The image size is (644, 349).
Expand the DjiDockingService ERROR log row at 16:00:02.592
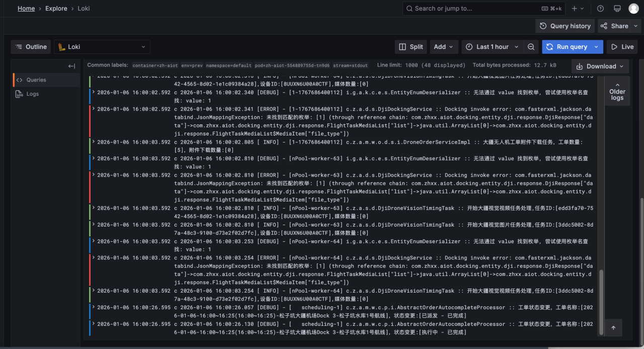pos(93,109)
